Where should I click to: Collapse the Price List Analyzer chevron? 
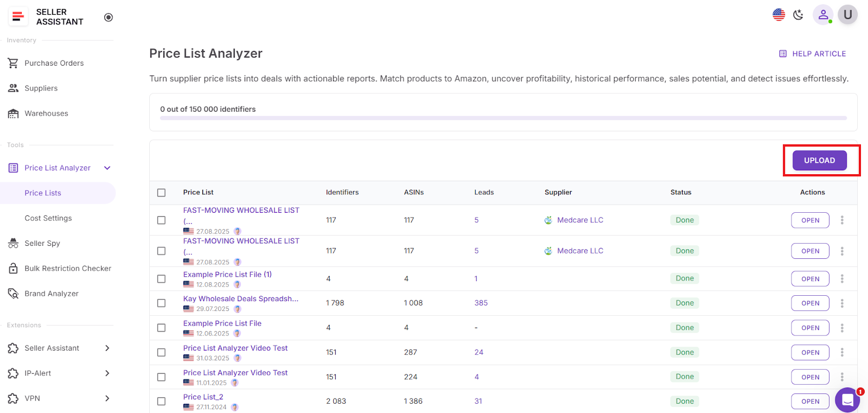(107, 168)
